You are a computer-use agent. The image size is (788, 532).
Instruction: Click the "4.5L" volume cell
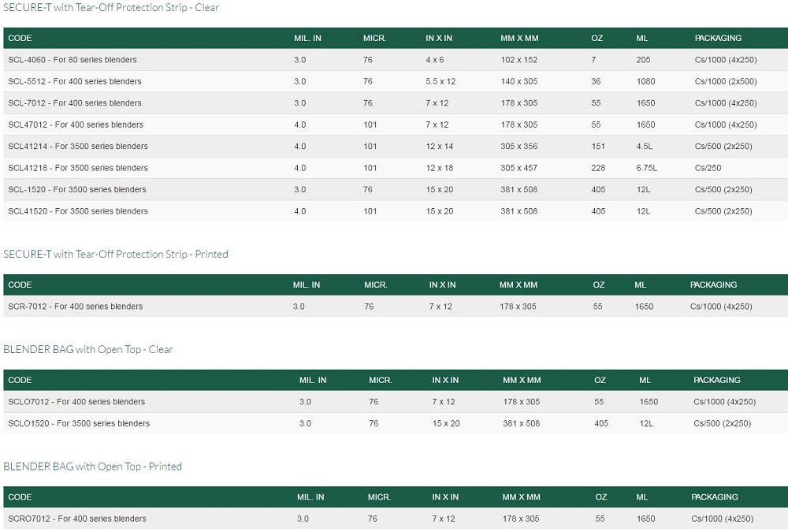[645, 147]
